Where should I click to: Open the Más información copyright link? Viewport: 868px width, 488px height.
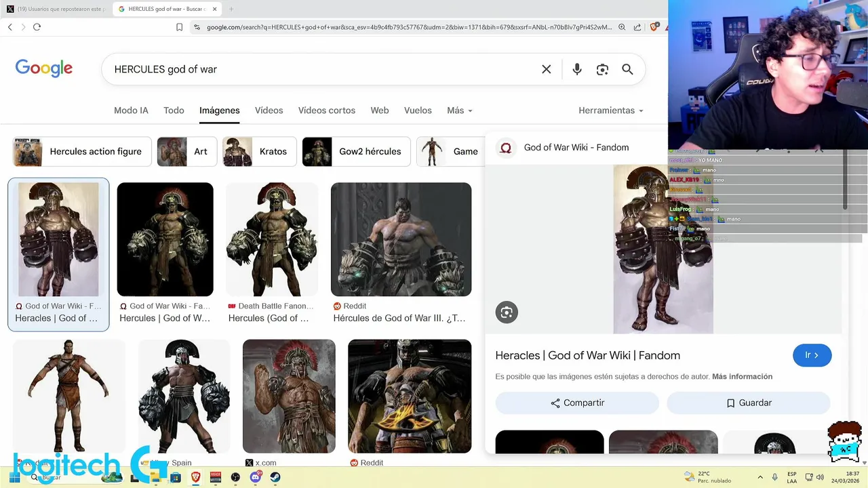(x=742, y=377)
